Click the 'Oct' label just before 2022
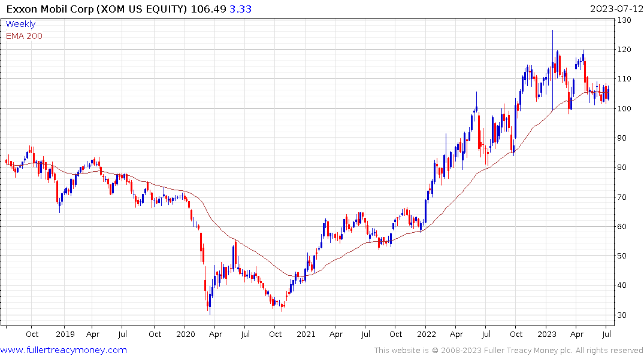This screenshot has height=359, width=644. (395, 334)
